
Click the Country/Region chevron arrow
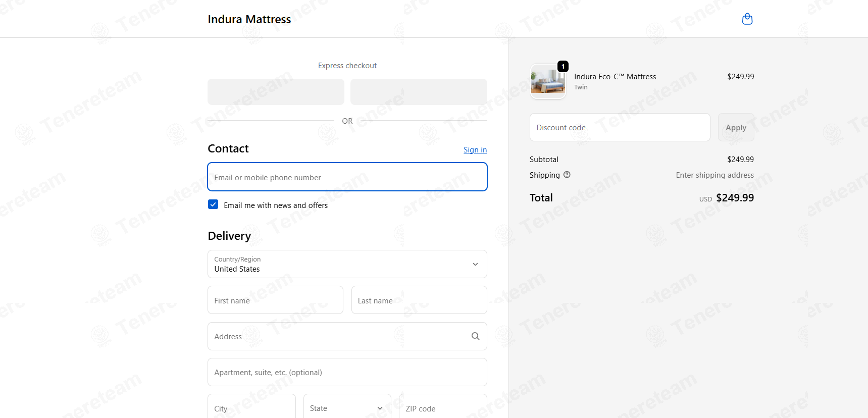475,264
